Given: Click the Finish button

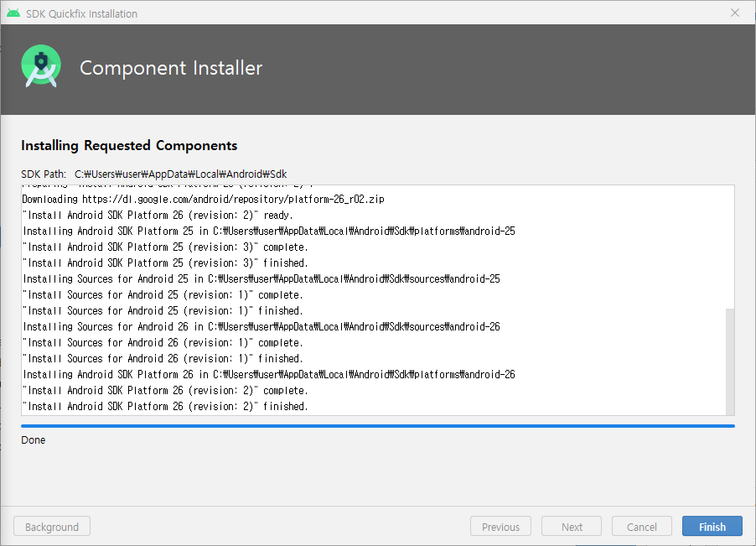Looking at the screenshot, I should click(712, 526).
